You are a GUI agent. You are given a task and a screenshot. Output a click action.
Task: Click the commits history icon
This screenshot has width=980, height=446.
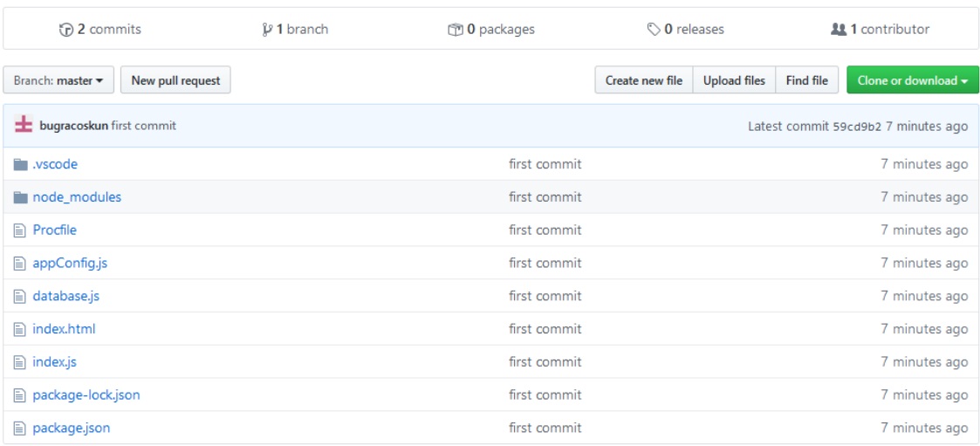coord(66,30)
